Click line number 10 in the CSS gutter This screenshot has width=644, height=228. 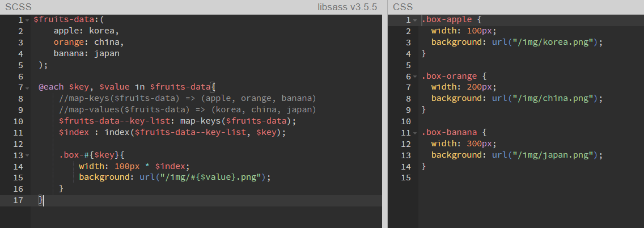[405, 121]
